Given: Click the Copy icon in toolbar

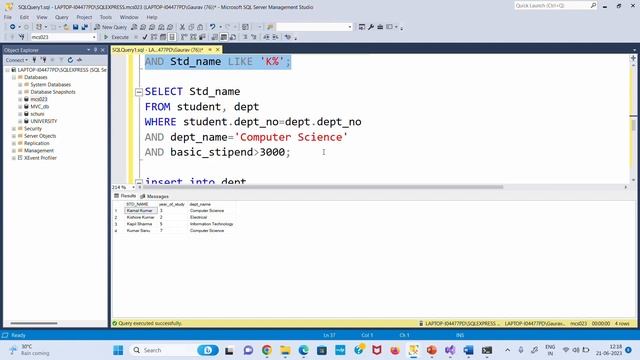Looking at the screenshot, I should pyautogui.click(x=191, y=27).
